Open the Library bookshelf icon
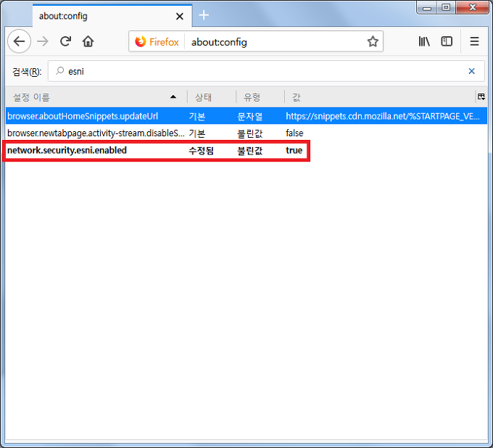This screenshot has width=493, height=448. (x=424, y=41)
